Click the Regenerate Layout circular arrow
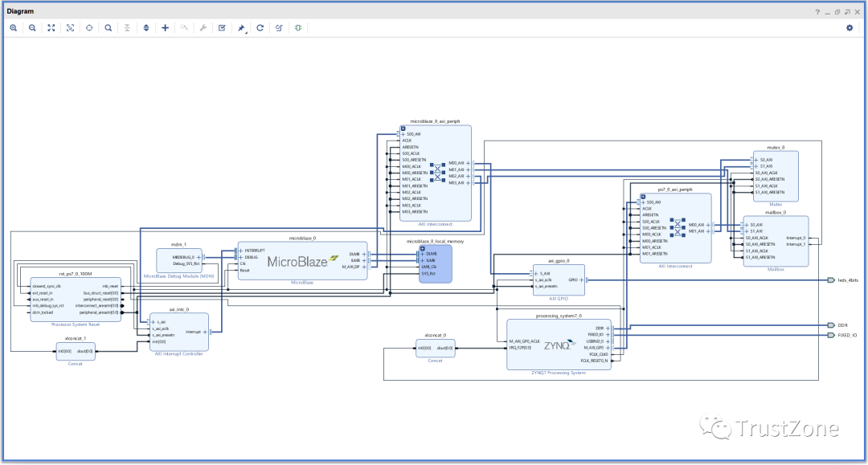 click(x=260, y=27)
